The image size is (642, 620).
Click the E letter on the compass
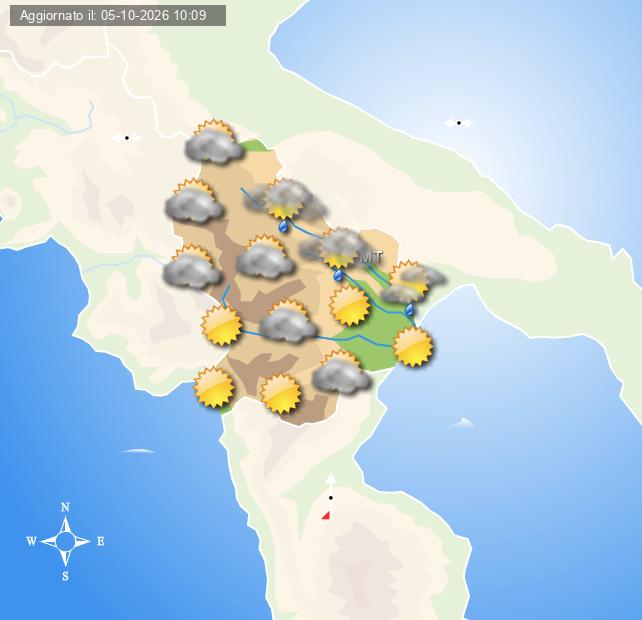point(100,541)
